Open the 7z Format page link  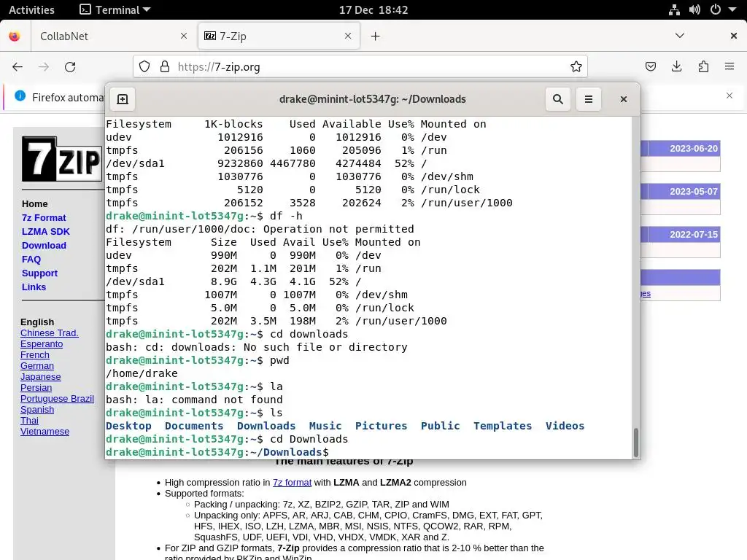click(44, 217)
